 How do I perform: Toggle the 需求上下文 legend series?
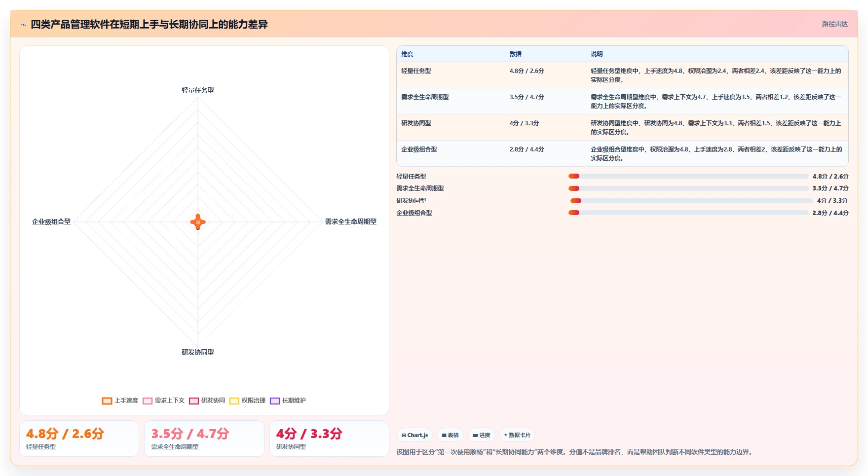point(163,401)
